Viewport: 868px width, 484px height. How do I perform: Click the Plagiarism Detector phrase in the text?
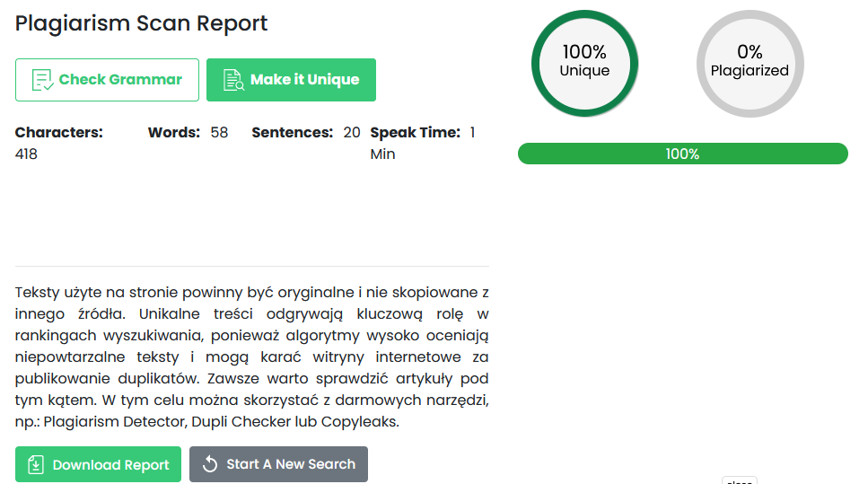(115, 422)
